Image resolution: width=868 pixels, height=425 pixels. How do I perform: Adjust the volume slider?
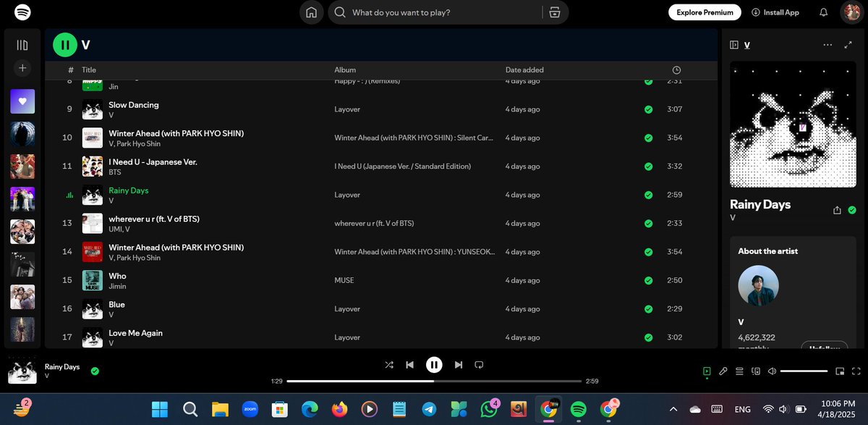click(x=804, y=371)
